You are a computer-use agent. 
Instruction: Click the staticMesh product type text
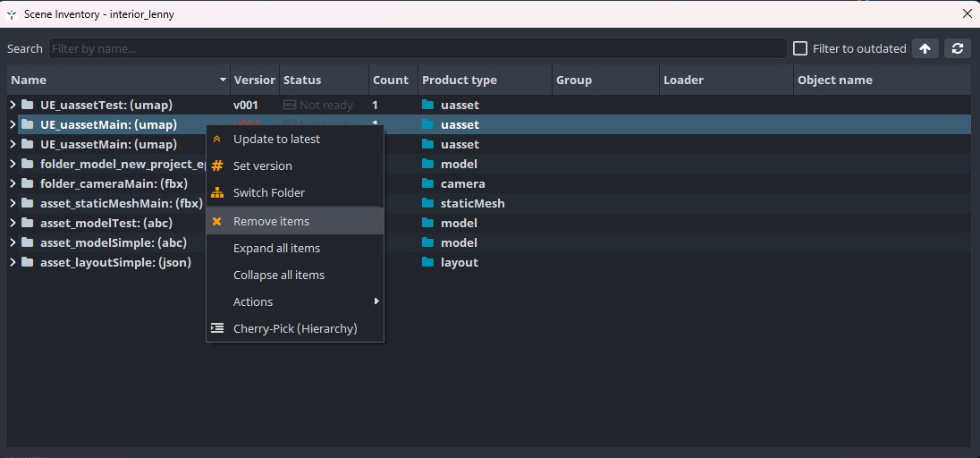(472, 203)
